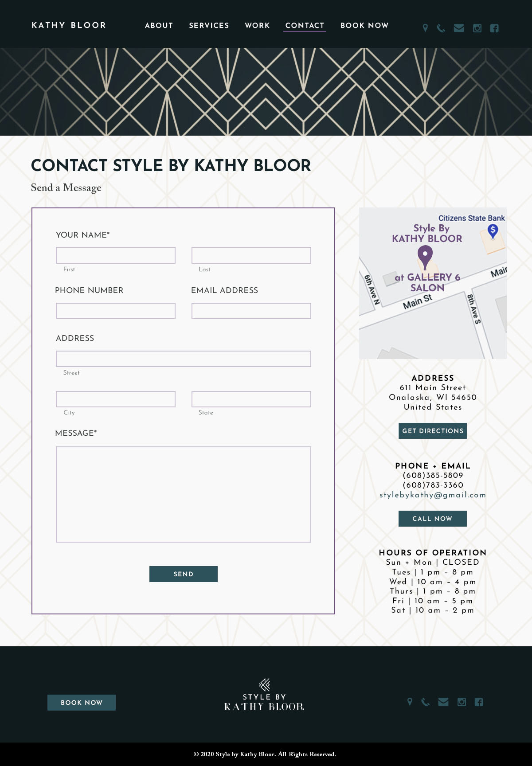
Task: Focus the First name input field
Action: 116,255
